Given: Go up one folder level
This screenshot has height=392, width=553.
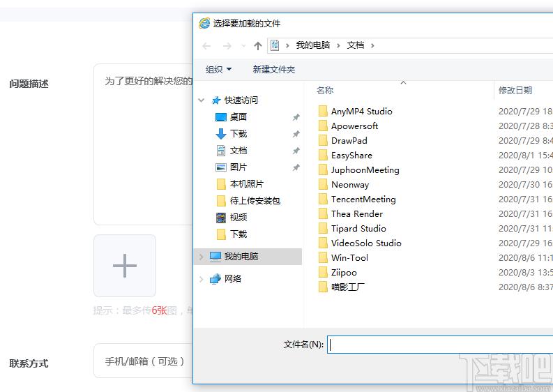Looking at the screenshot, I should click(258, 46).
